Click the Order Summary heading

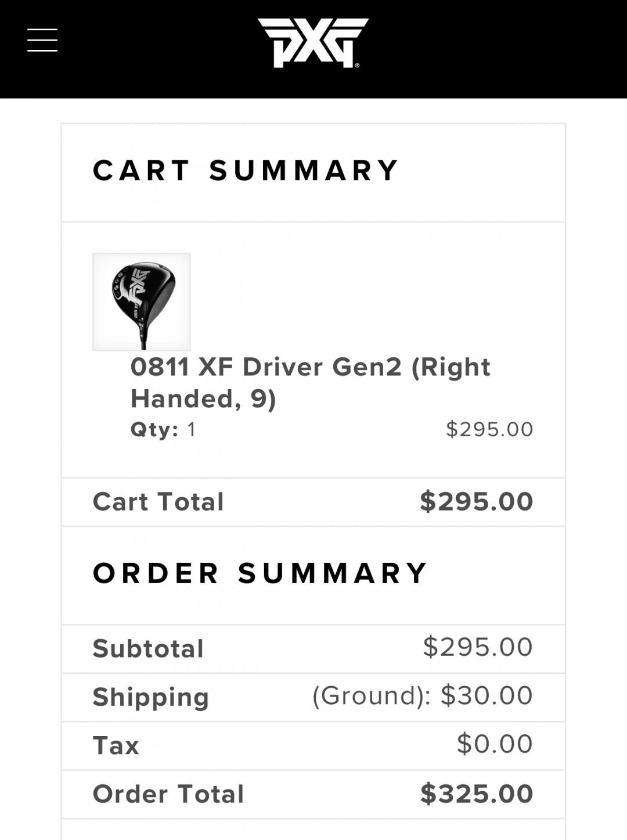pos(260,573)
